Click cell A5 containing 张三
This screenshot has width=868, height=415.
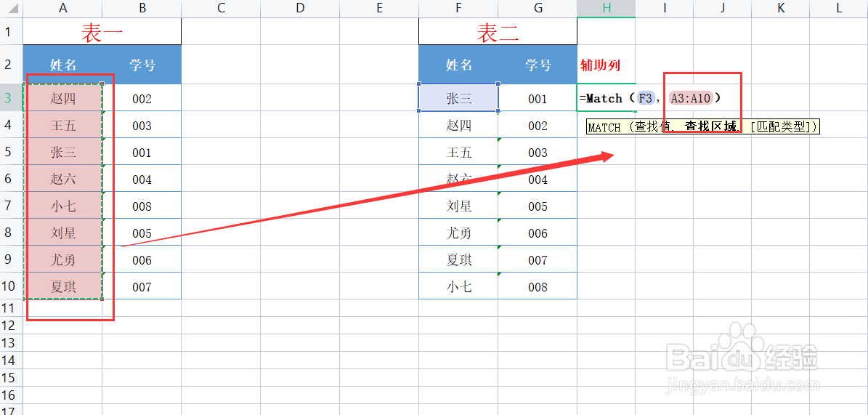point(62,151)
